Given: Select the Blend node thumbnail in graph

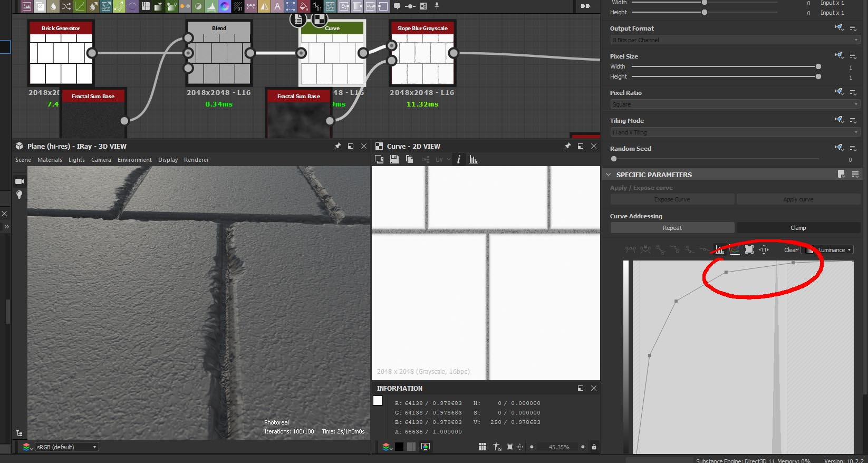Looking at the screenshot, I should 219,59.
